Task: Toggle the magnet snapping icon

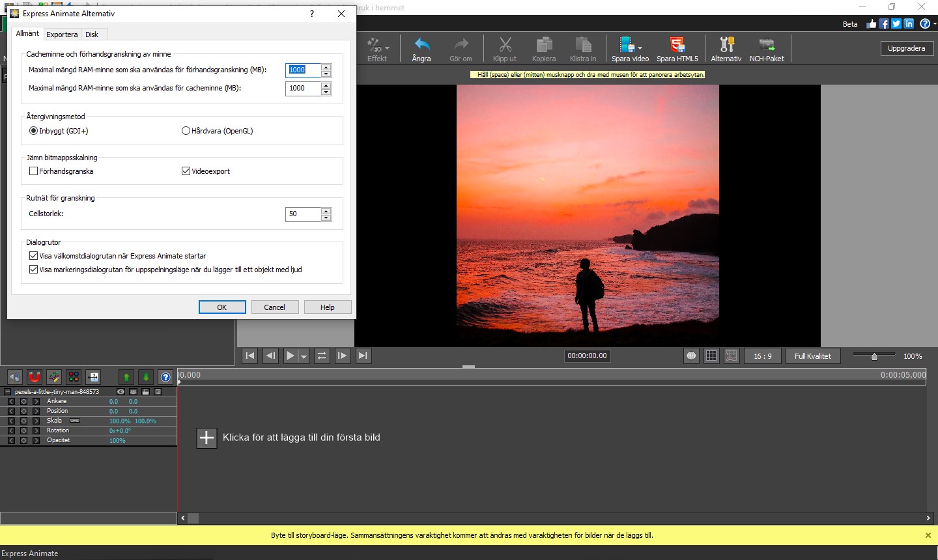Action: point(35,377)
